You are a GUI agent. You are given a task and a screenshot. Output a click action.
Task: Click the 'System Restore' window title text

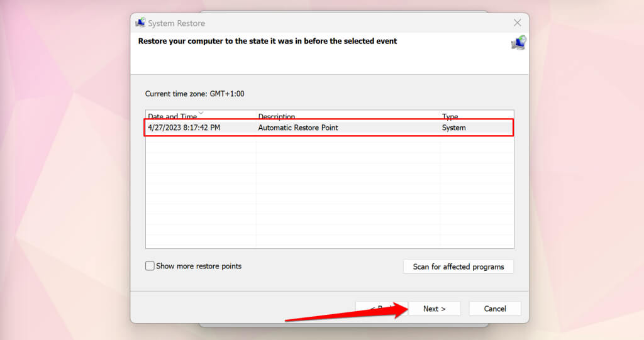point(177,23)
